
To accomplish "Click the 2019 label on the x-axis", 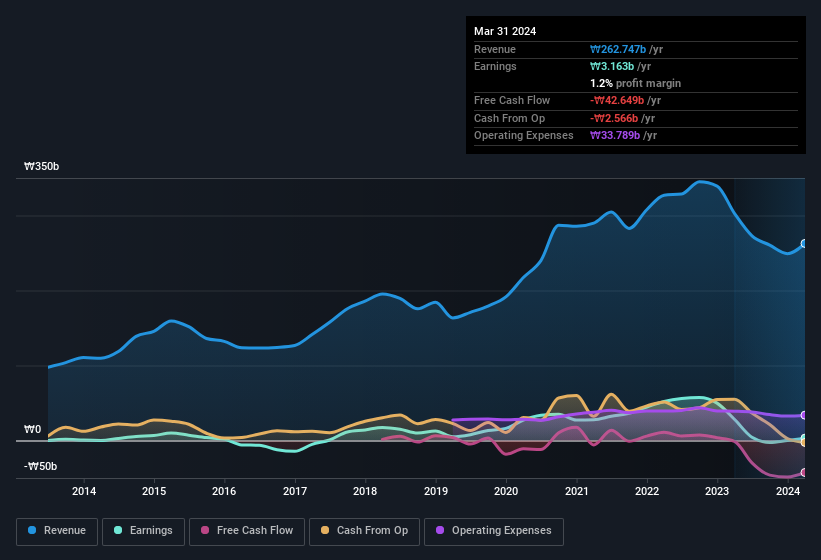I will coord(436,491).
